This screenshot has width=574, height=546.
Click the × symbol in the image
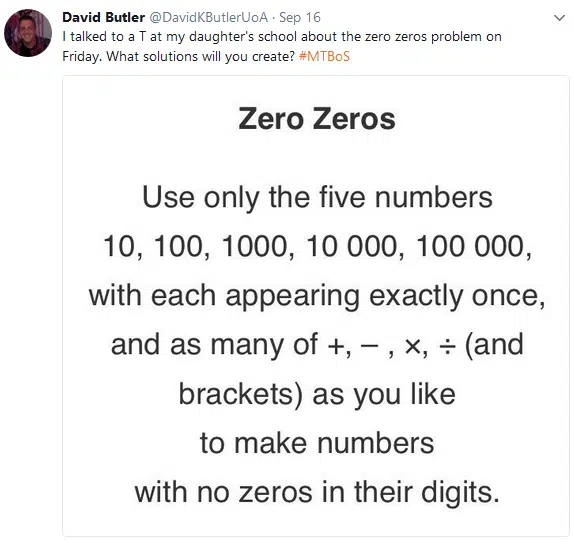412,346
